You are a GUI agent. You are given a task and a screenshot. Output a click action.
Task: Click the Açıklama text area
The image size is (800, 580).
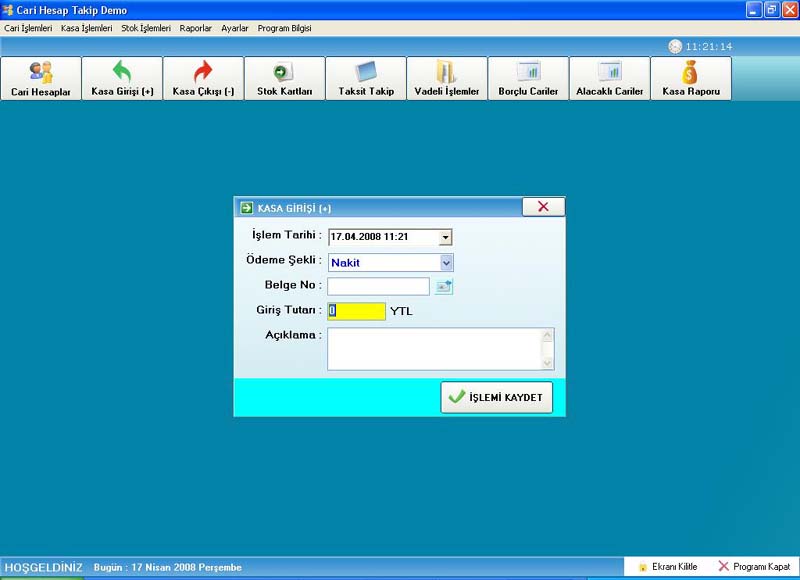click(x=434, y=350)
